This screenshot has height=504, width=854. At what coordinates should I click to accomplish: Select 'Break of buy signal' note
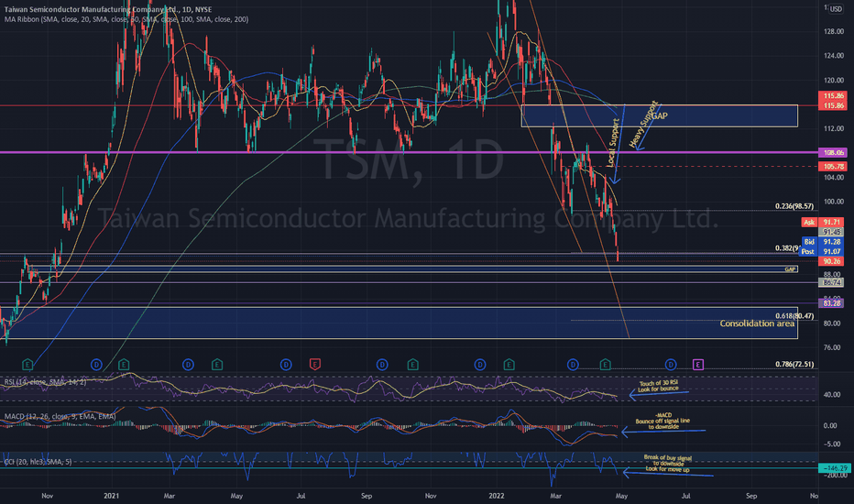click(667, 464)
